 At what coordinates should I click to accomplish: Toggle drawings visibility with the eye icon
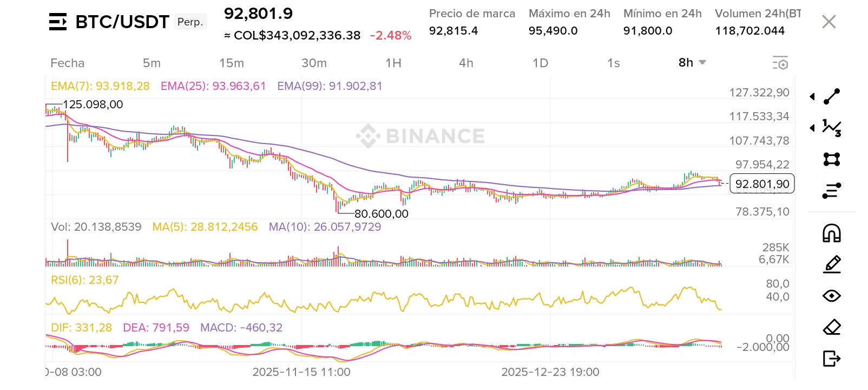(832, 296)
